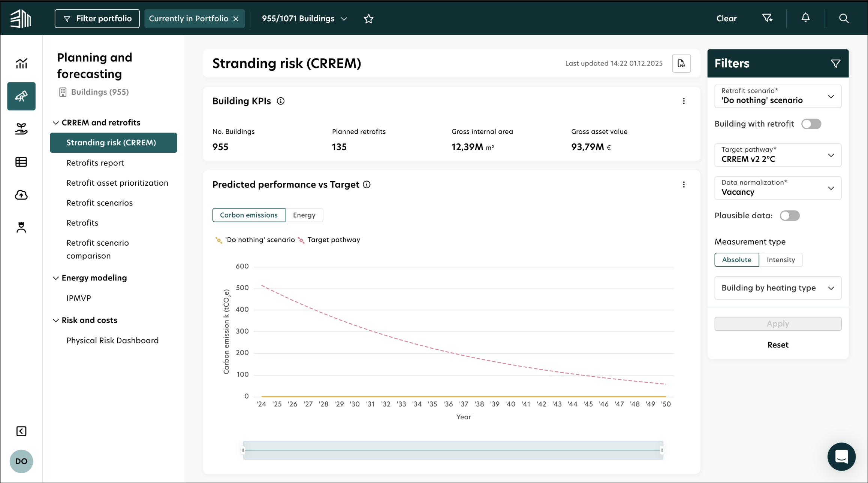Toggle 'Do nothing' scenario legend entry

tap(255, 240)
